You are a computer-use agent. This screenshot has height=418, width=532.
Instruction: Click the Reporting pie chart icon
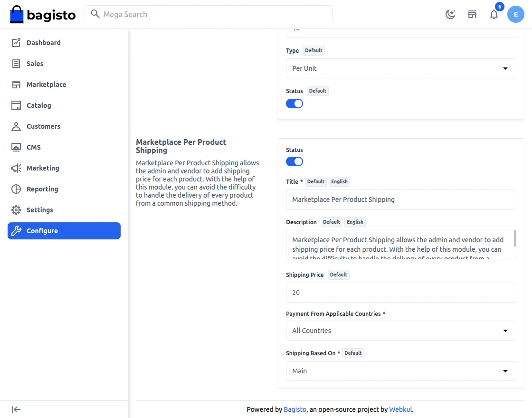click(x=16, y=189)
